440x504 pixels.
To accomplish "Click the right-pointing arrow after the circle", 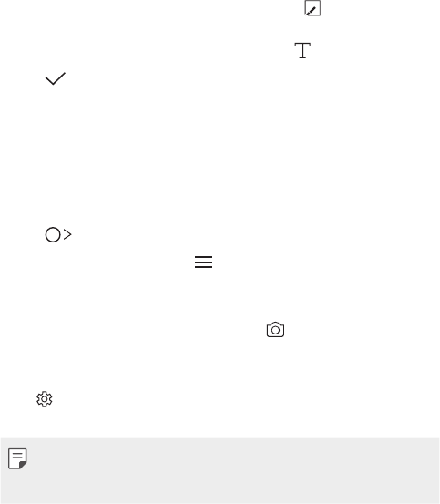I will pyautogui.click(x=67, y=234).
